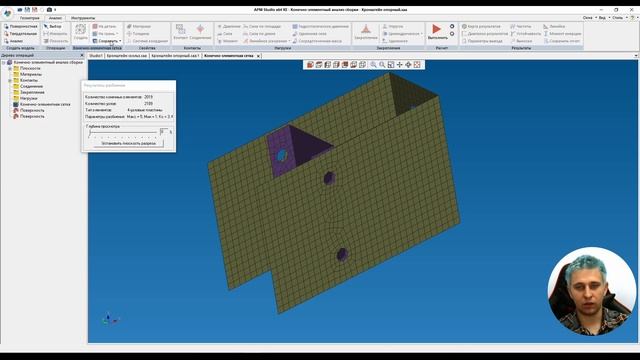Switch to the Кронштейн кольцо.xaa document tab
This screenshot has height=360, width=640.
(x=127, y=56)
